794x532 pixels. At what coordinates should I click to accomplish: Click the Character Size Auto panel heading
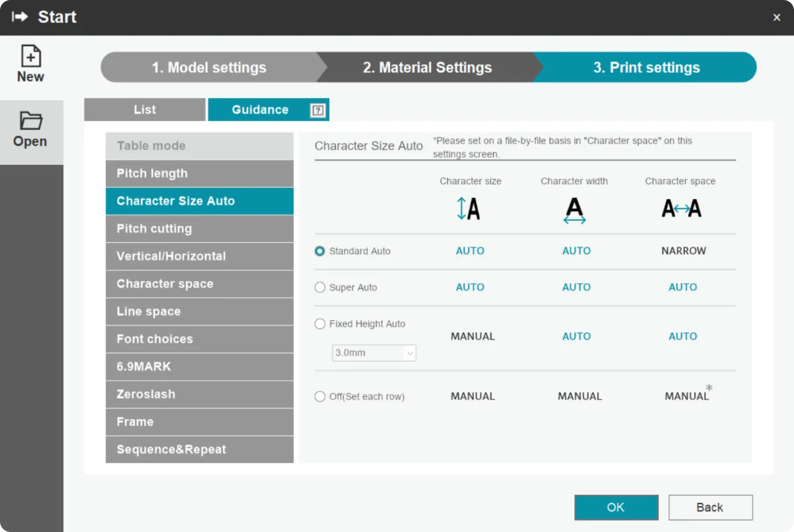369,146
